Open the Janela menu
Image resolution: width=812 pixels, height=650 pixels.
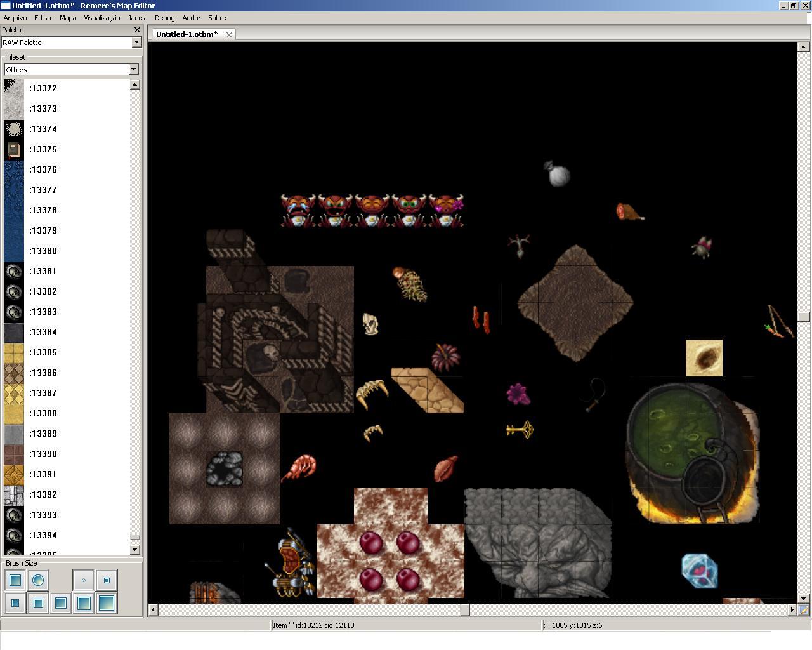(138, 18)
